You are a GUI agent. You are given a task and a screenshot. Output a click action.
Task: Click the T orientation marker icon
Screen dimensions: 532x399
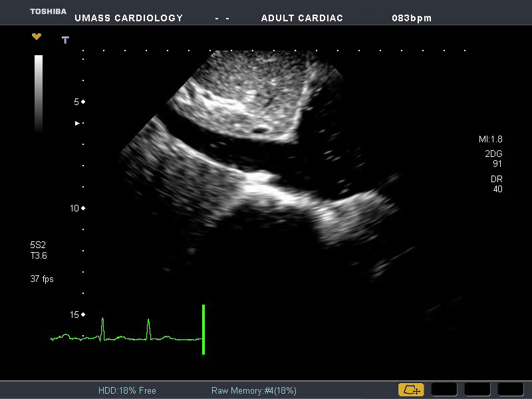(x=65, y=41)
